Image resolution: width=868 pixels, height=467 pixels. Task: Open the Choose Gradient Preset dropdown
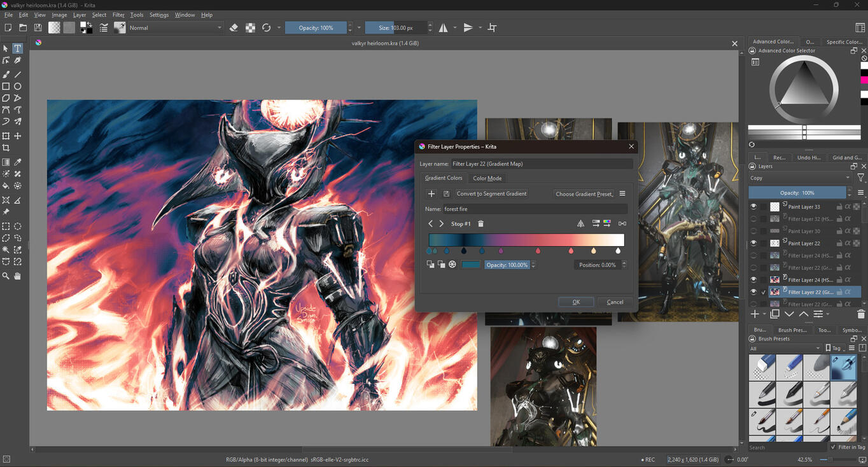tap(584, 193)
